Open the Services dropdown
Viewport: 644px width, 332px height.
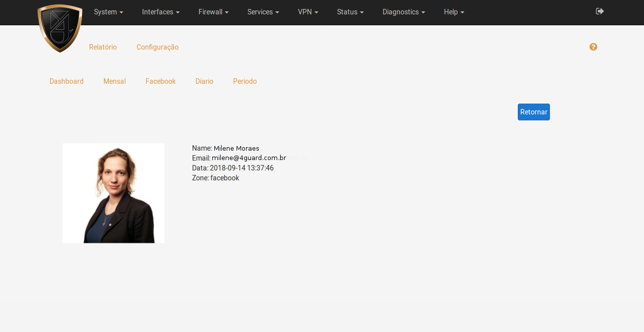(263, 12)
